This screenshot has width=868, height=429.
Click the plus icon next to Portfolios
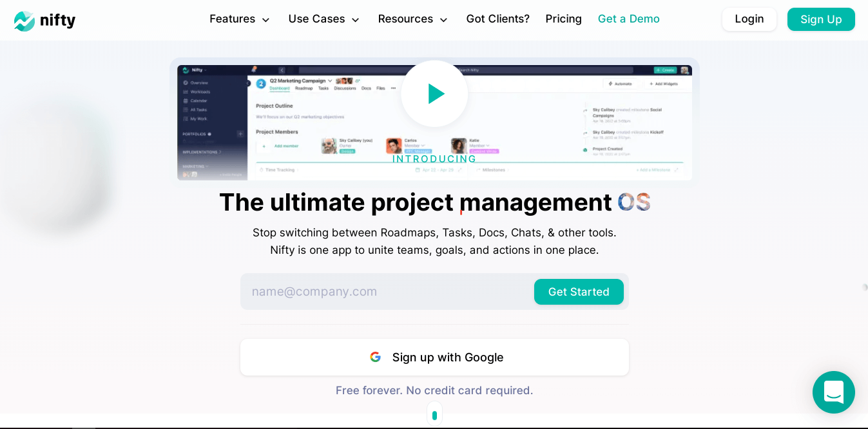pyautogui.click(x=240, y=134)
